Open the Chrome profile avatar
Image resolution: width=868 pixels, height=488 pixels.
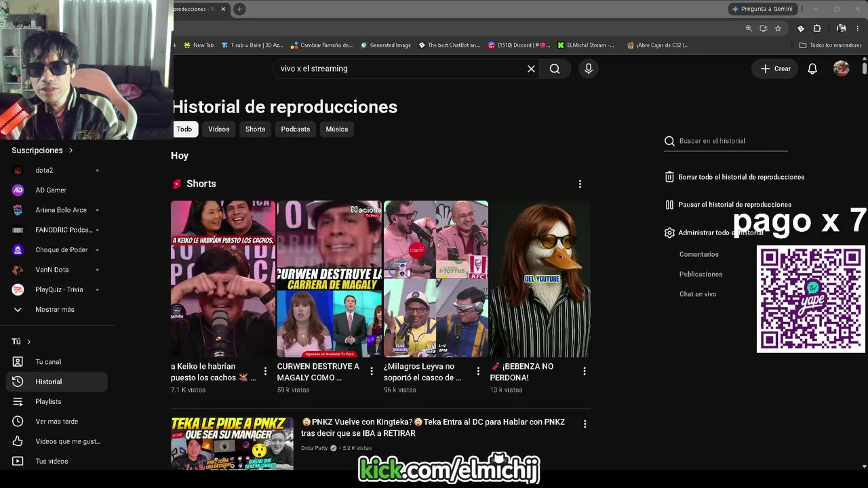click(x=842, y=28)
